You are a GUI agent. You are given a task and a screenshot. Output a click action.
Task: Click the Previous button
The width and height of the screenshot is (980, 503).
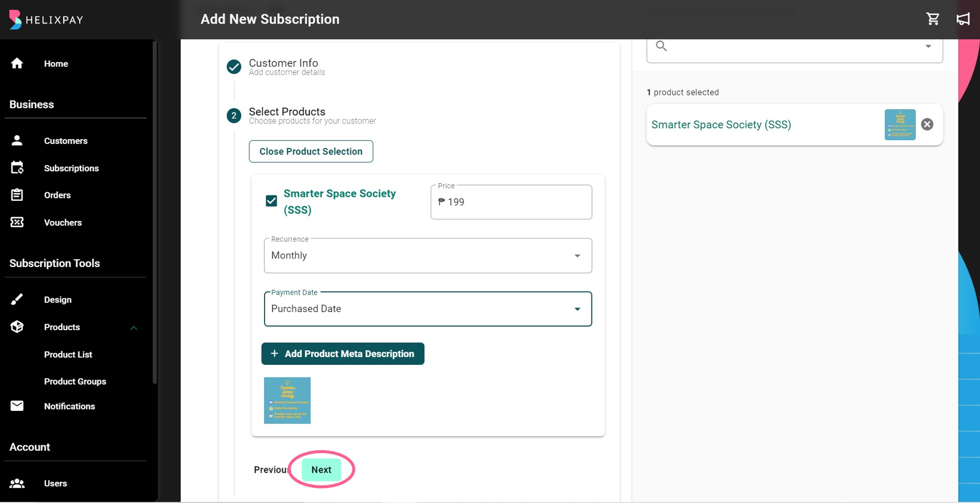coord(271,470)
